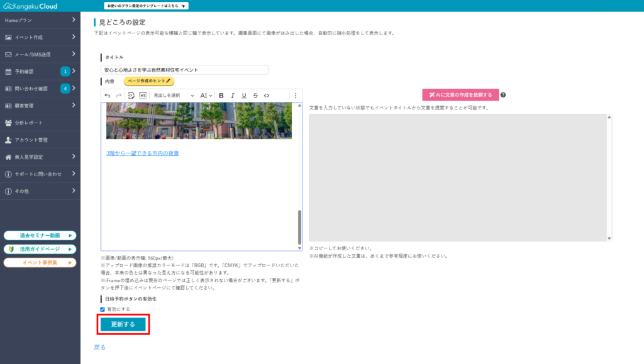The width and height of the screenshot is (644, 364).
Task: Expand the イベント作成 sidebar menu
Action: (x=40, y=37)
